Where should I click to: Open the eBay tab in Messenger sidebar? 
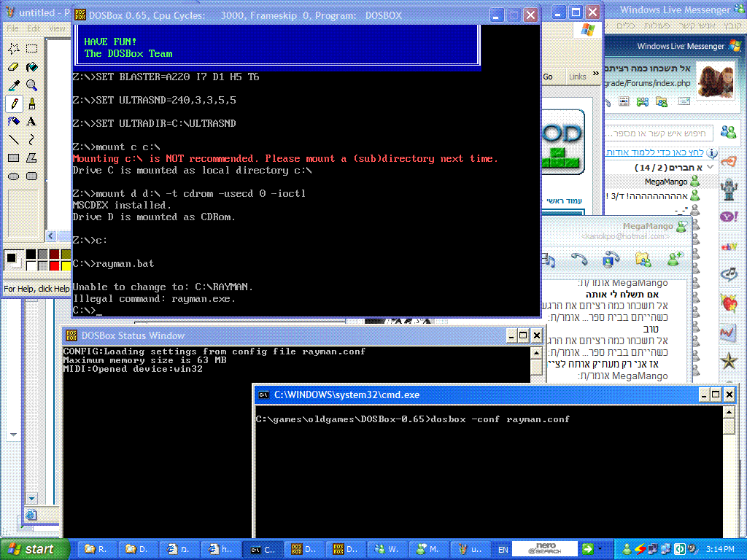(729, 246)
